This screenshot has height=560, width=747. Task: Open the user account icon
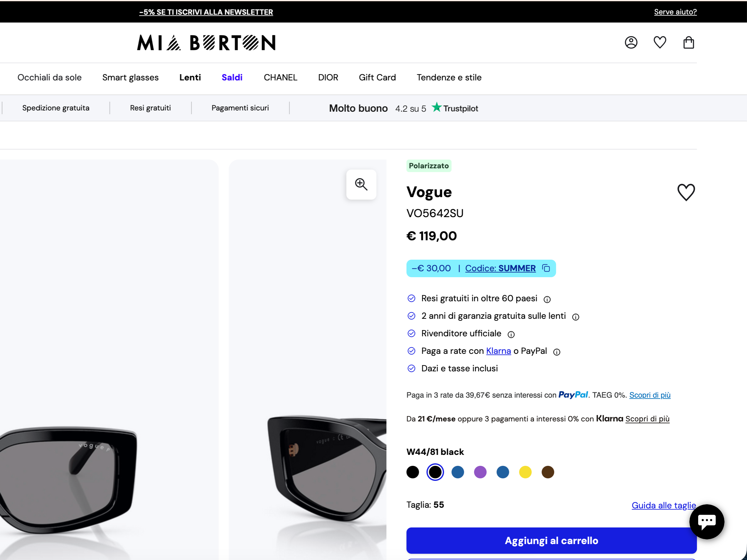tap(631, 43)
